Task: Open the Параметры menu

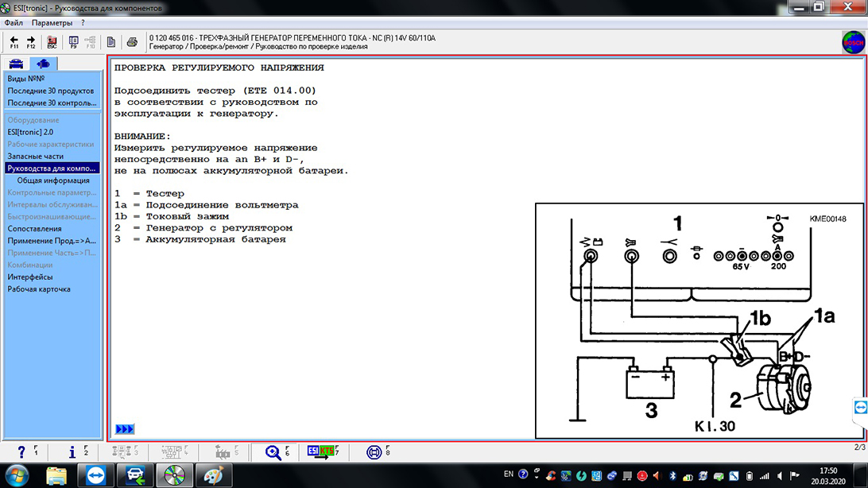Action: pyautogui.click(x=52, y=23)
